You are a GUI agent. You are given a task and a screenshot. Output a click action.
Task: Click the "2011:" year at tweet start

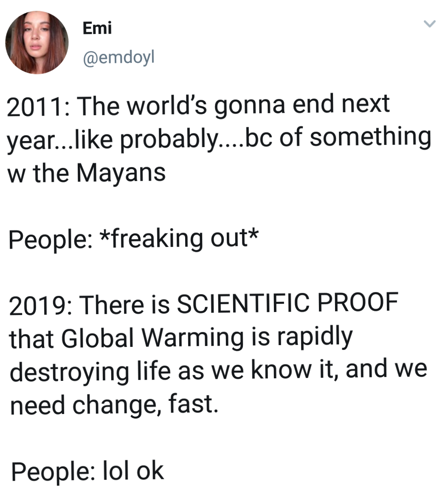[x=38, y=105]
